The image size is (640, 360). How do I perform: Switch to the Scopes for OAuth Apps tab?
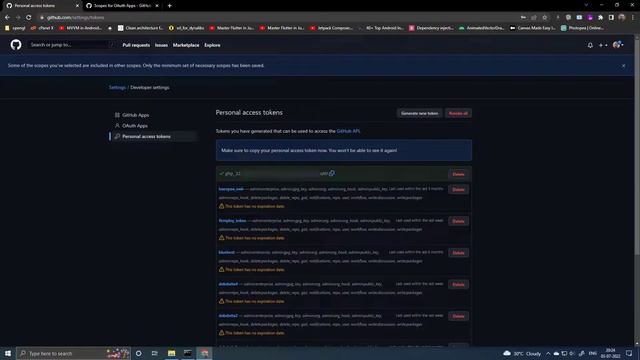(121, 6)
